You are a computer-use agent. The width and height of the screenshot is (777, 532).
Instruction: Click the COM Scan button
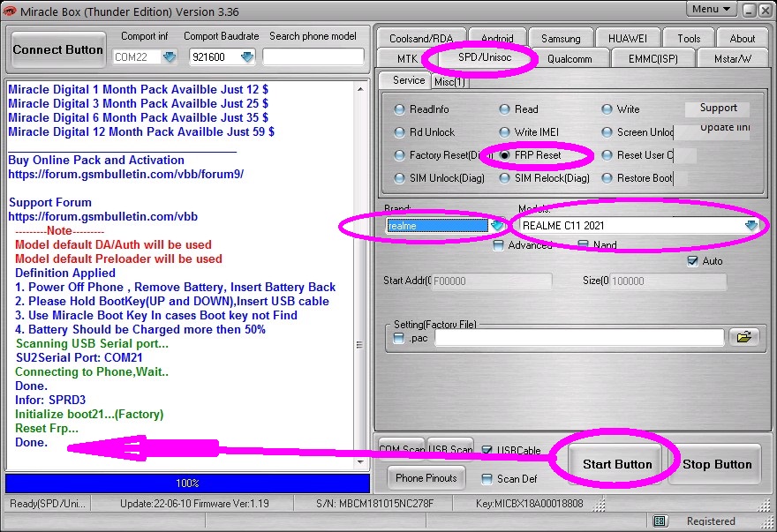pyautogui.click(x=402, y=449)
